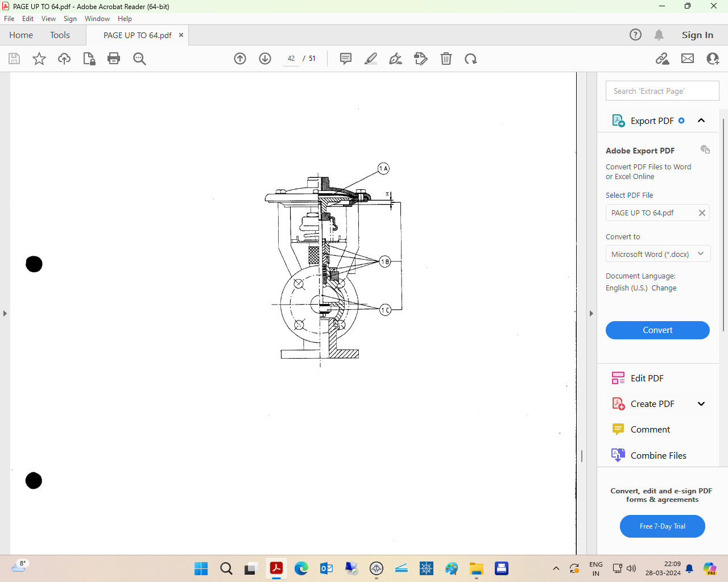Image resolution: width=728 pixels, height=582 pixels.
Task: Change document language link
Action: [x=664, y=288]
